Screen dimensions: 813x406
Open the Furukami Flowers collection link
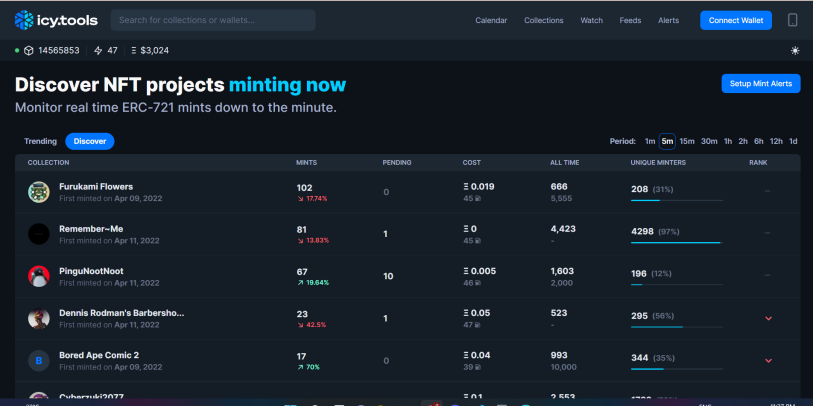coord(96,187)
